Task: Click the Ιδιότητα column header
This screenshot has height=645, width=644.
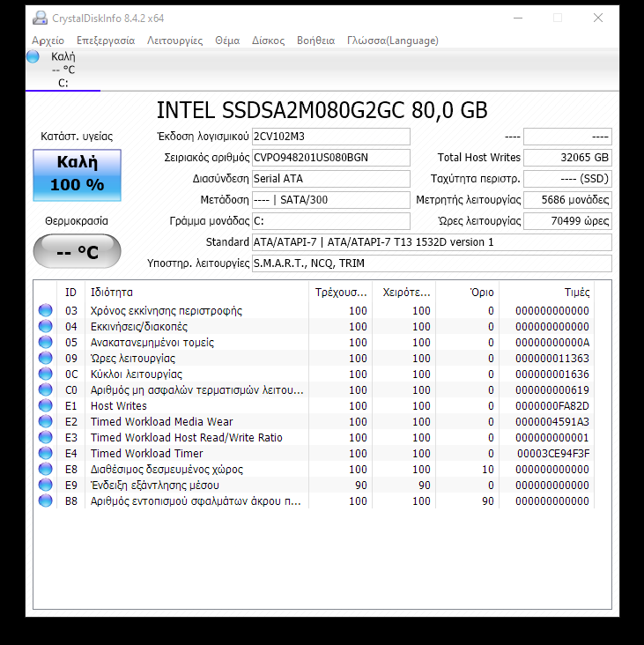Action: tap(196, 292)
